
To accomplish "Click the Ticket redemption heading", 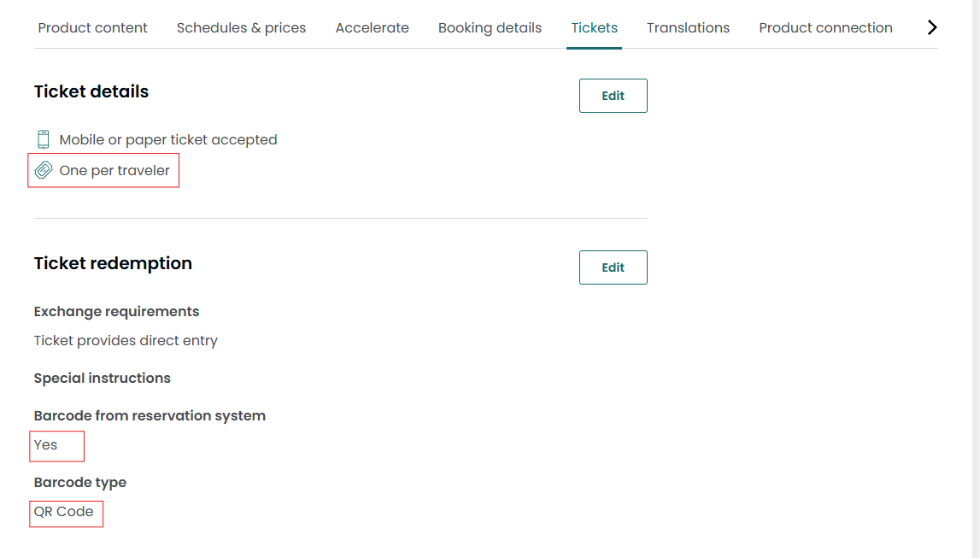I will click(x=113, y=263).
